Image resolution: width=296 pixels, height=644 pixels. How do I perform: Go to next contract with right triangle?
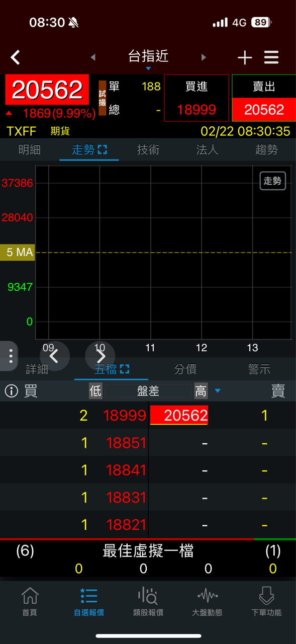204,57
